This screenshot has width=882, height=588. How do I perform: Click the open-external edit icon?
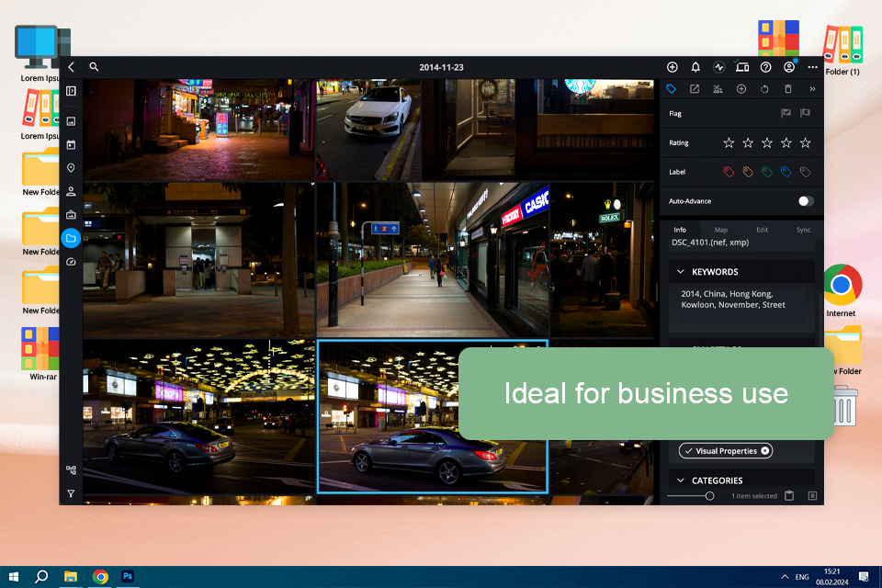695,89
